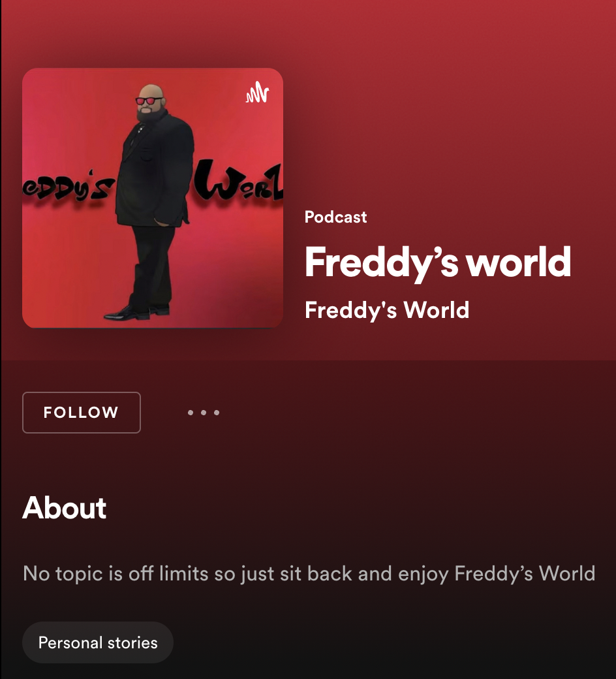Click the About section heading

65,507
